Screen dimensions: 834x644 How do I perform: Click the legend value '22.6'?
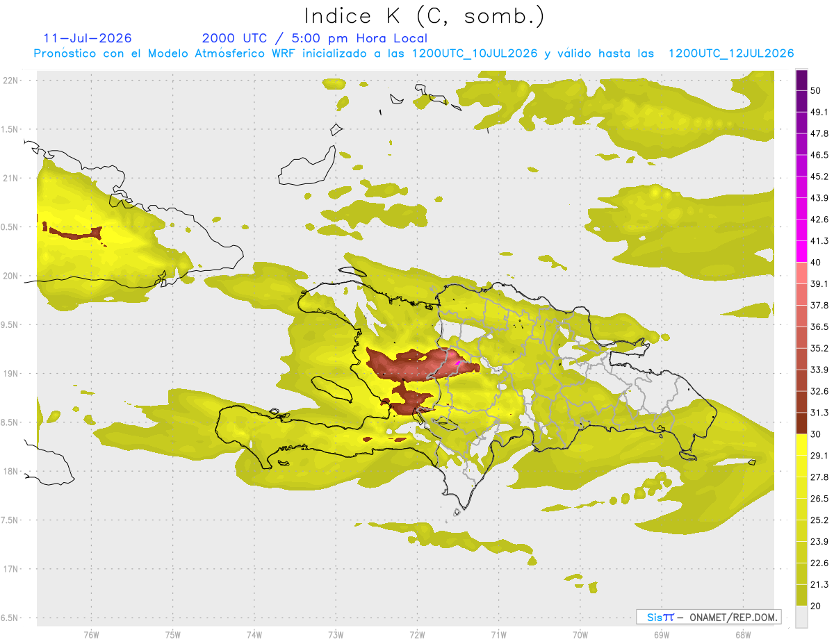[x=820, y=563]
